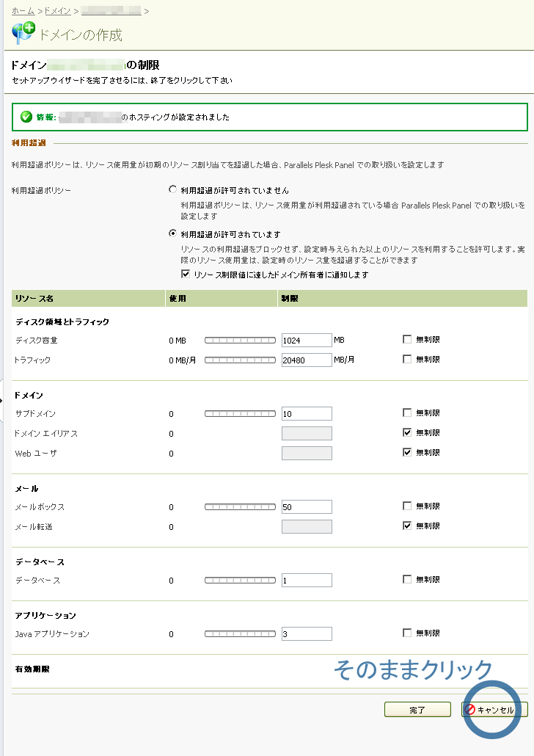The image size is (534, 756).
Task: Enable 無制限 for トラフィック
Action: (407, 359)
